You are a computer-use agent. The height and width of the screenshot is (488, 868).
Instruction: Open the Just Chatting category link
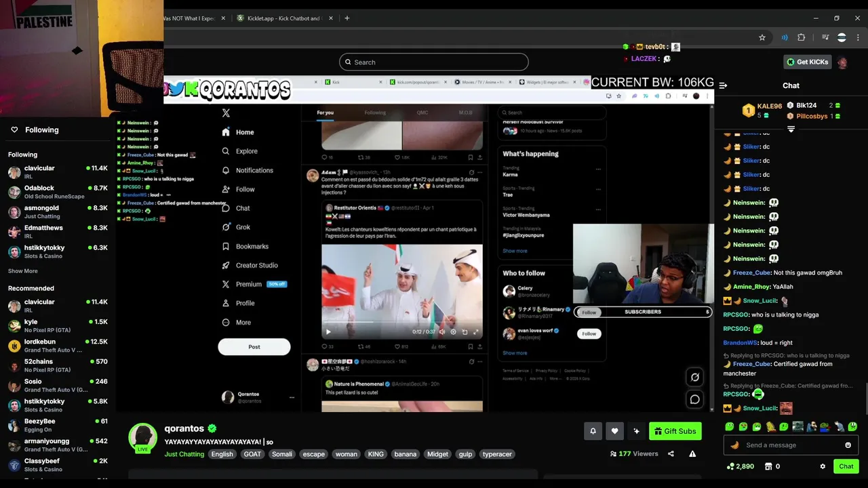184,454
